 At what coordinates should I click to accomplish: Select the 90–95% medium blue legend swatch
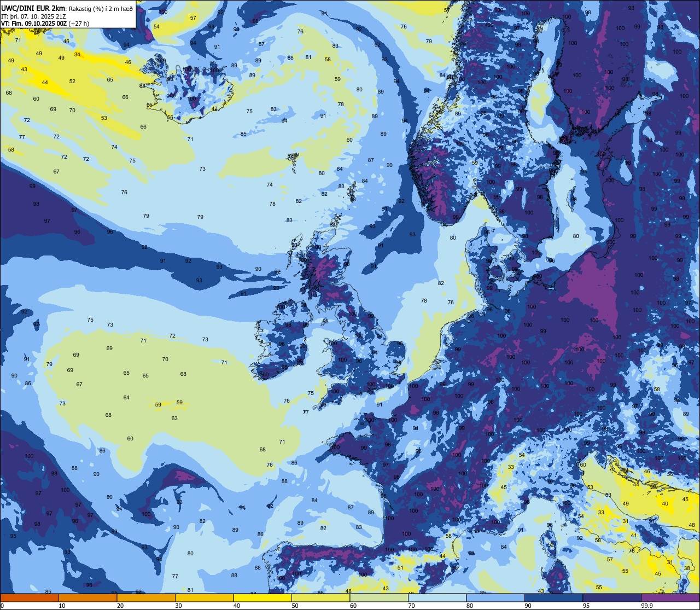pyautogui.click(x=553, y=597)
